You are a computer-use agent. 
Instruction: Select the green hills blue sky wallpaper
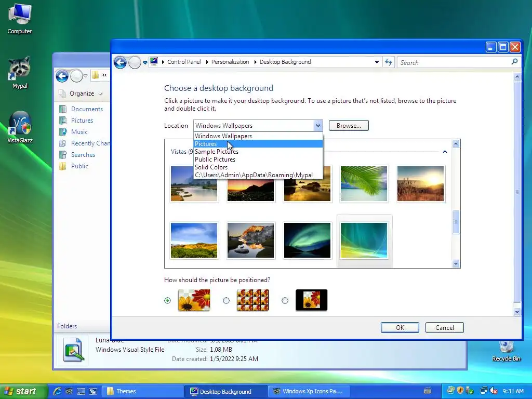pyautogui.click(x=194, y=240)
